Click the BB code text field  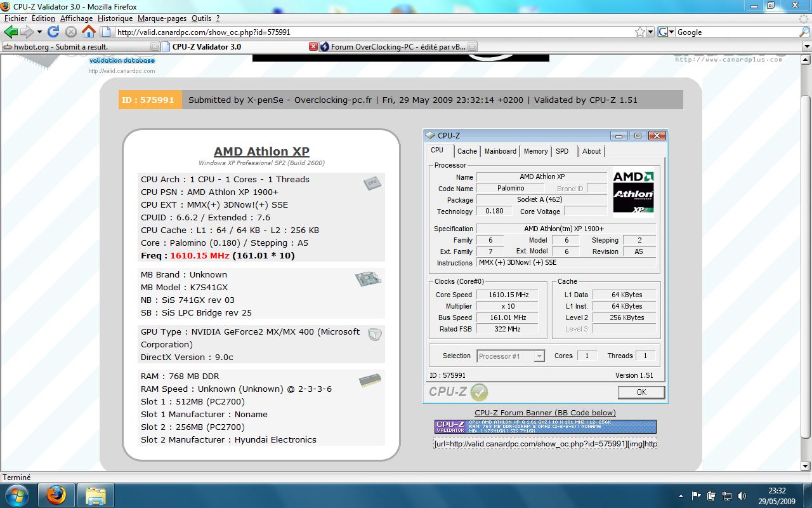(546, 444)
